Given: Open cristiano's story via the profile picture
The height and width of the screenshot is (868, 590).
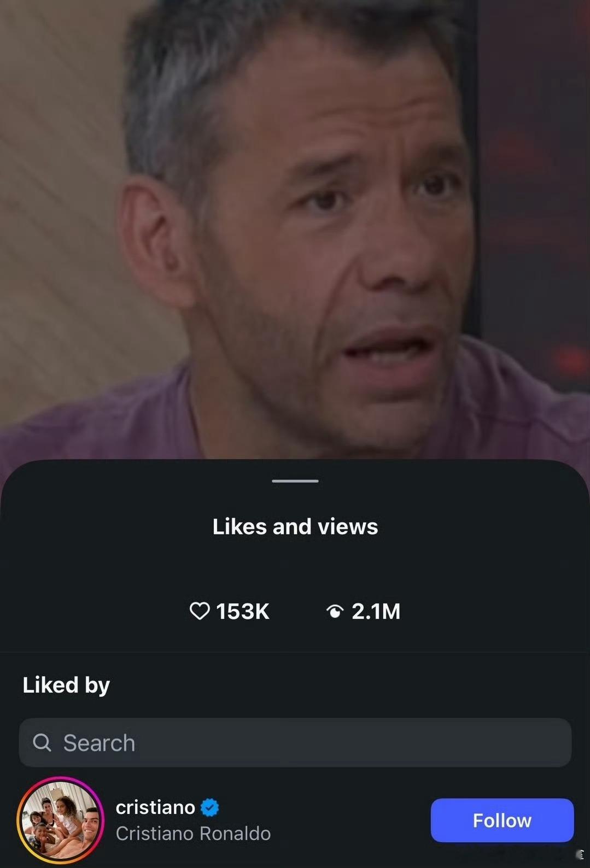Looking at the screenshot, I should pyautogui.click(x=60, y=820).
